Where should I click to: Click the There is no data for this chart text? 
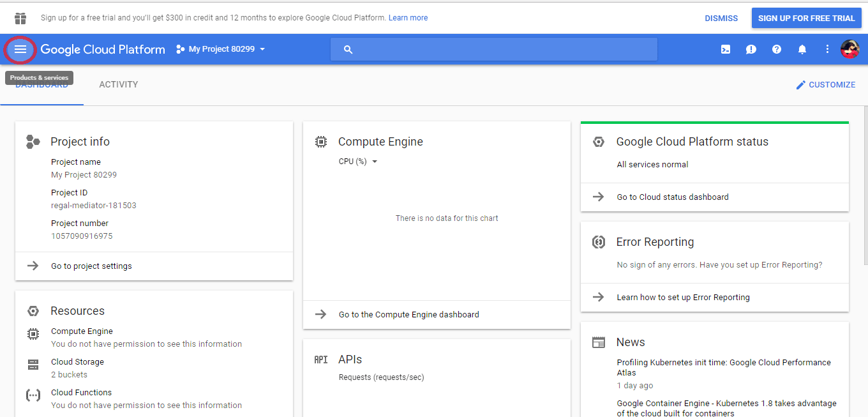[x=447, y=218]
